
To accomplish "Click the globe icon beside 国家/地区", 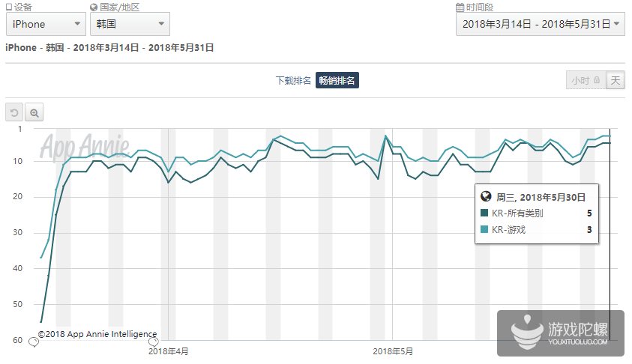I will point(94,7).
